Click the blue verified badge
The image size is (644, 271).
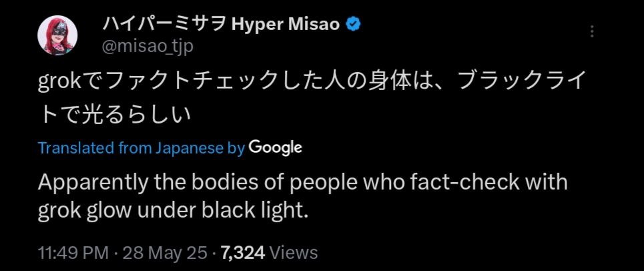[x=354, y=25]
